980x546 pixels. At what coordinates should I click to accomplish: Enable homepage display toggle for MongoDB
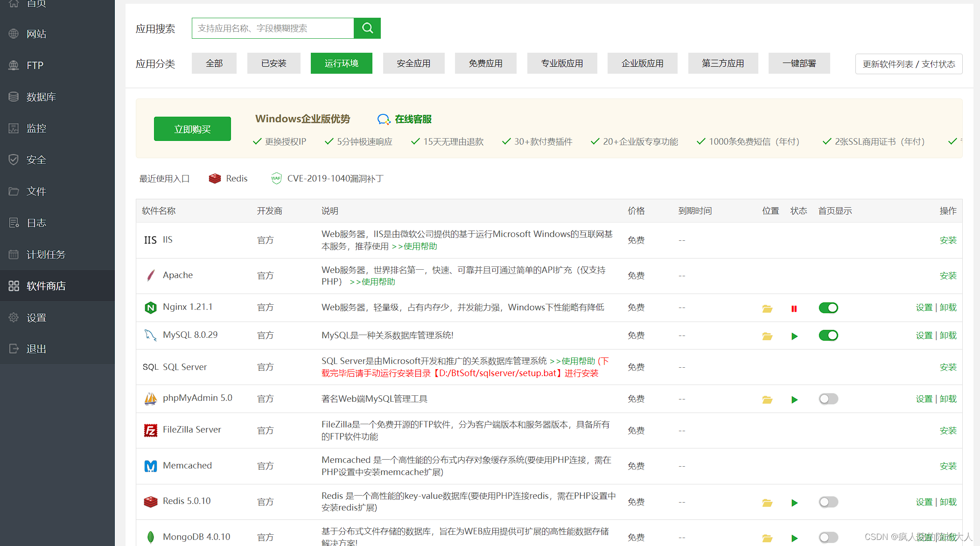tap(828, 538)
